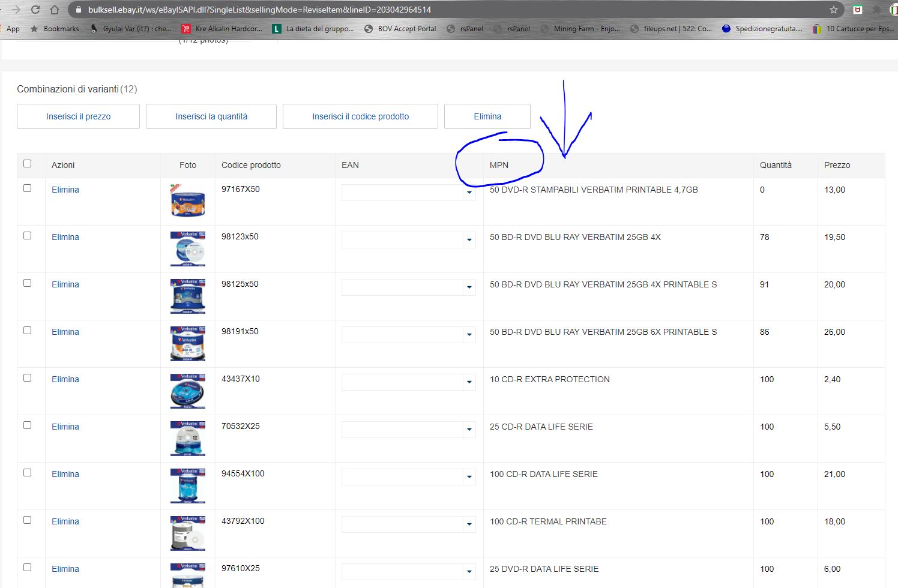The image size is (898, 588).
Task: Click the browser address bar URL
Action: point(259,10)
